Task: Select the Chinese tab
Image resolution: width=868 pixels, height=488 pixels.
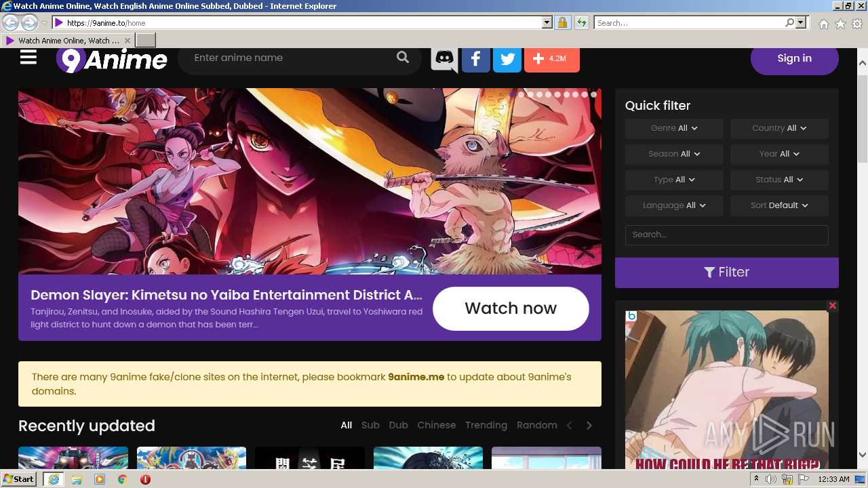Action: pyautogui.click(x=437, y=425)
